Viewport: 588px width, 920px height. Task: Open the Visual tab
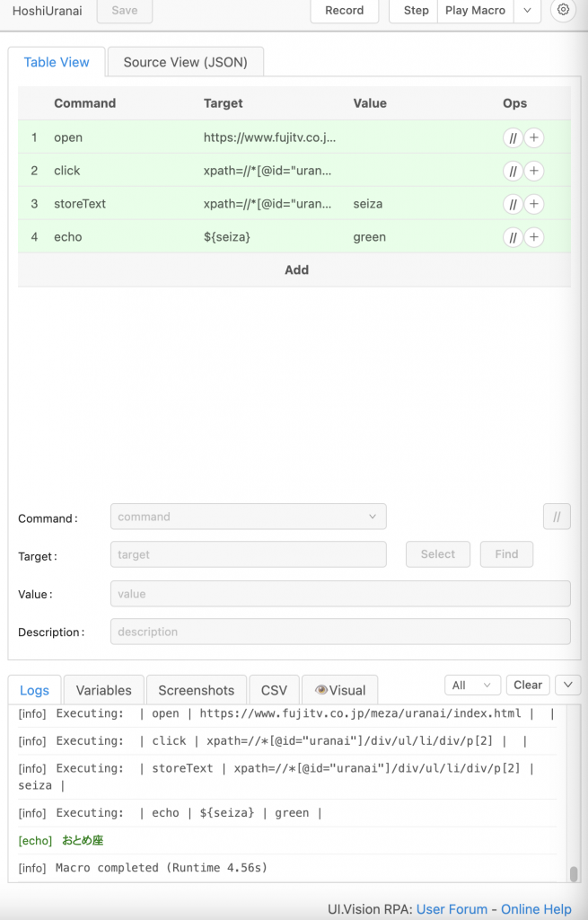[340, 690]
